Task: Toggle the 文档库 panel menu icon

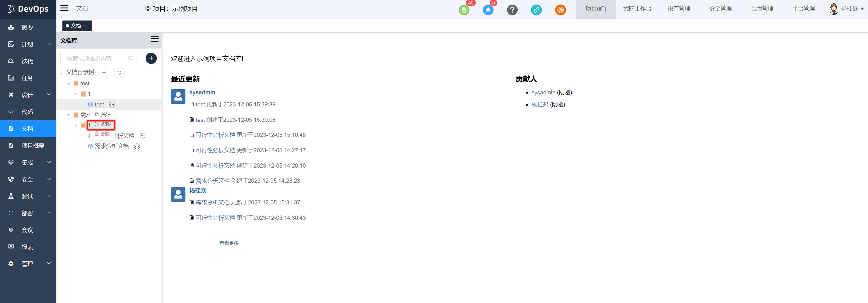Action: point(154,39)
